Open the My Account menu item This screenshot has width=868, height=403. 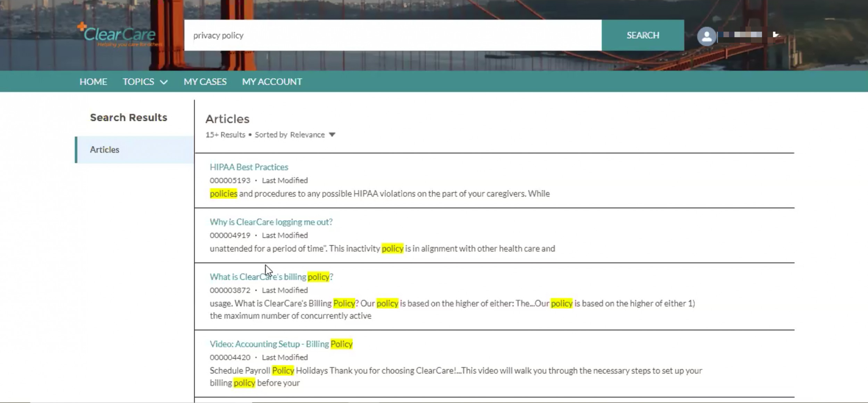272,82
